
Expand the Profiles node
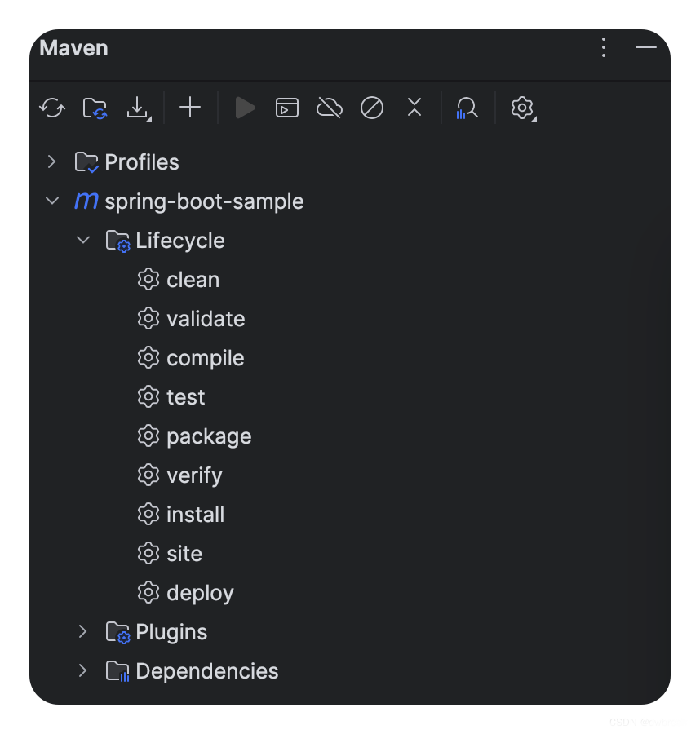(51, 161)
